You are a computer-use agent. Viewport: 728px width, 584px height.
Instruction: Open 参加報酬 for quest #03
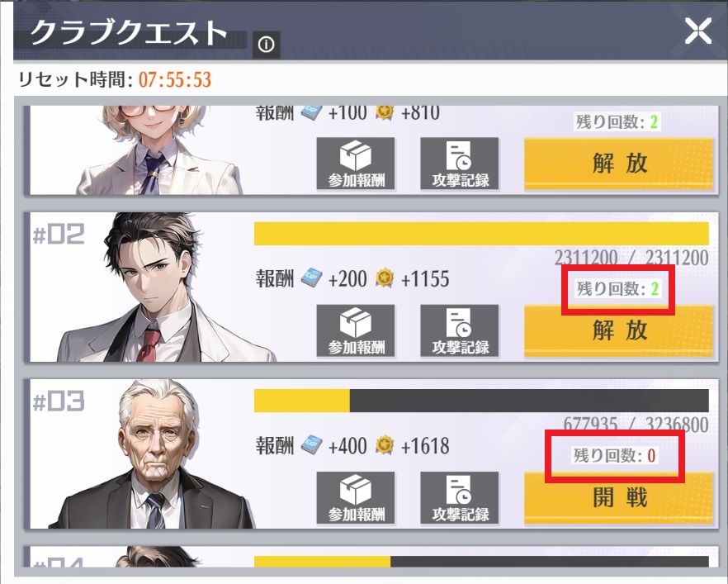(x=356, y=498)
